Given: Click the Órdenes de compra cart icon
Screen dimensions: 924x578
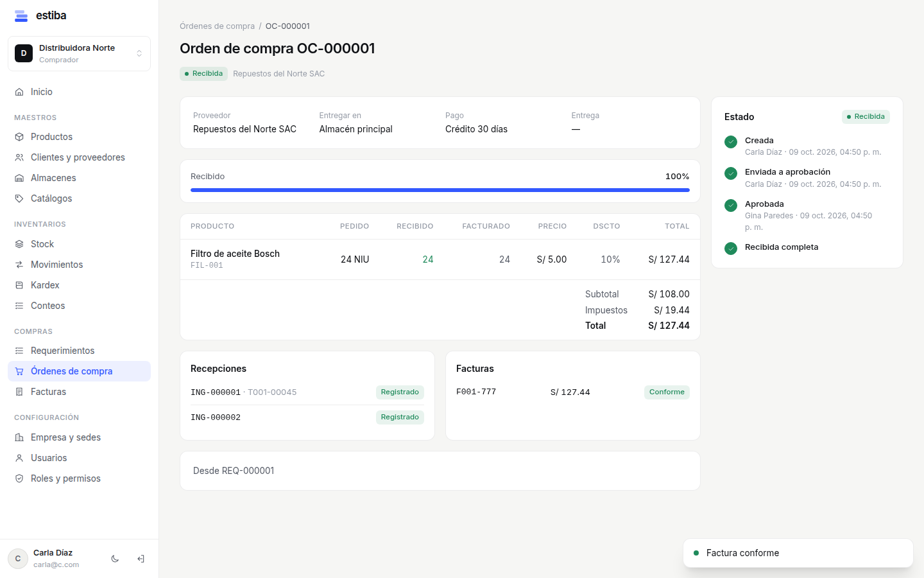Looking at the screenshot, I should click(19, 371).
